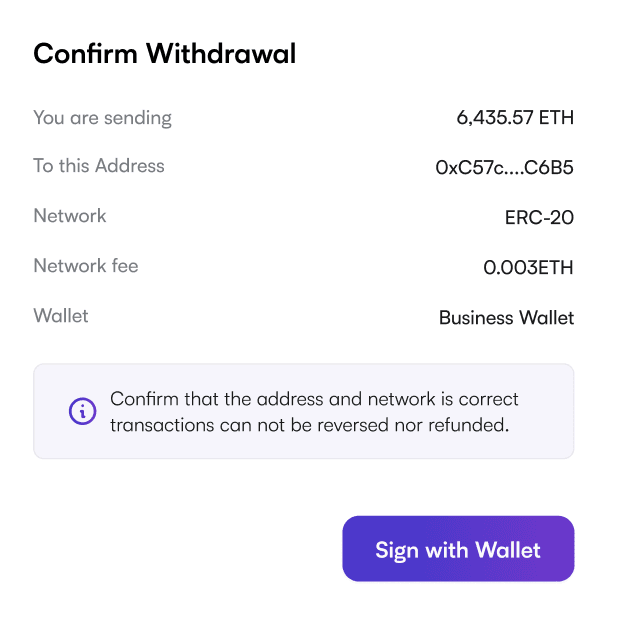Select the "You are sending" label

pos(102,118)
